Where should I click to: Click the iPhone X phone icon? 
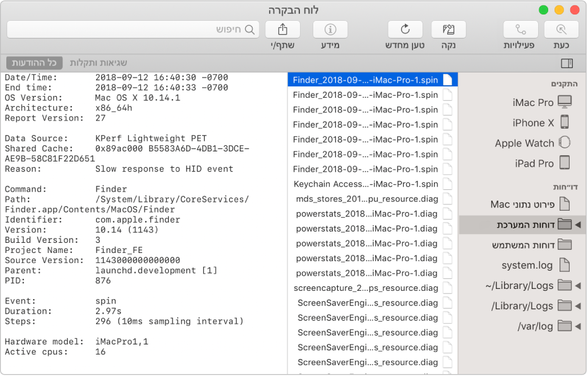pos(565,122)
